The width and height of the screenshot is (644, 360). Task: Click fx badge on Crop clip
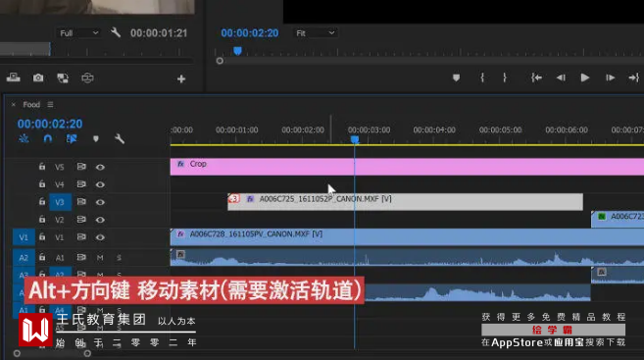[180, 164]
